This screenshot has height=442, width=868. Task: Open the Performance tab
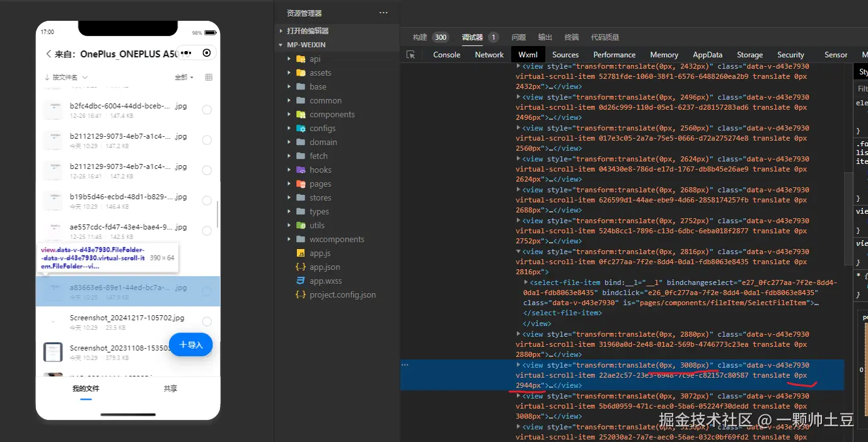point(614,55)
